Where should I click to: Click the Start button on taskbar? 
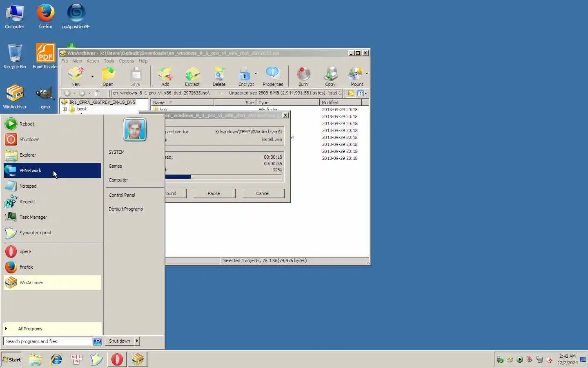11,359
